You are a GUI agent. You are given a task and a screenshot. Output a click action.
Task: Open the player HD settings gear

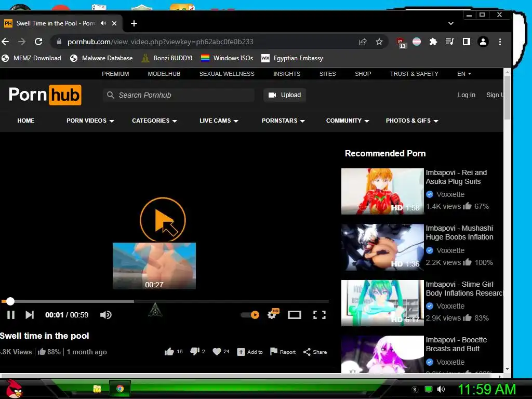click(273, 314)
